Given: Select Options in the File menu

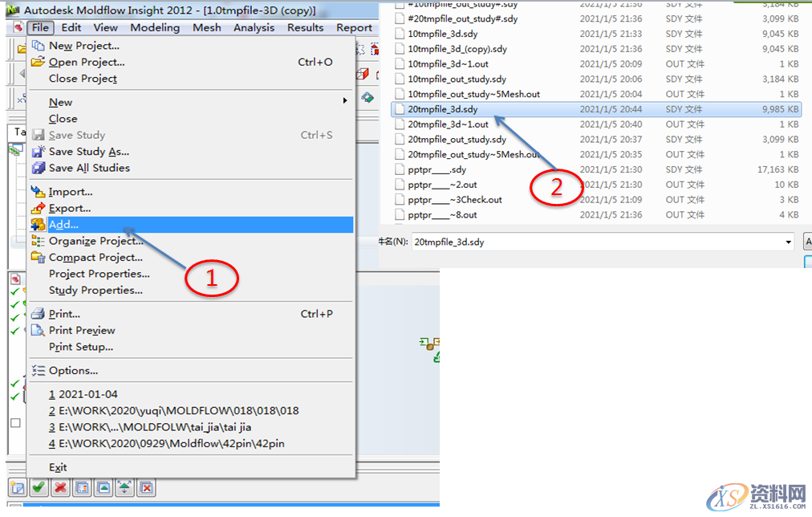Looking at the screenshot, I should point(73,370).
